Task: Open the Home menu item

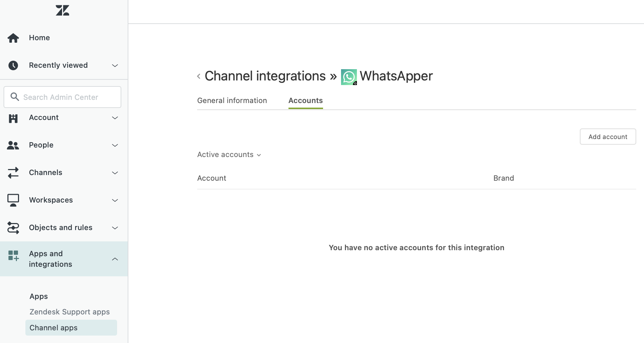Action: click(x=39, y=38)
